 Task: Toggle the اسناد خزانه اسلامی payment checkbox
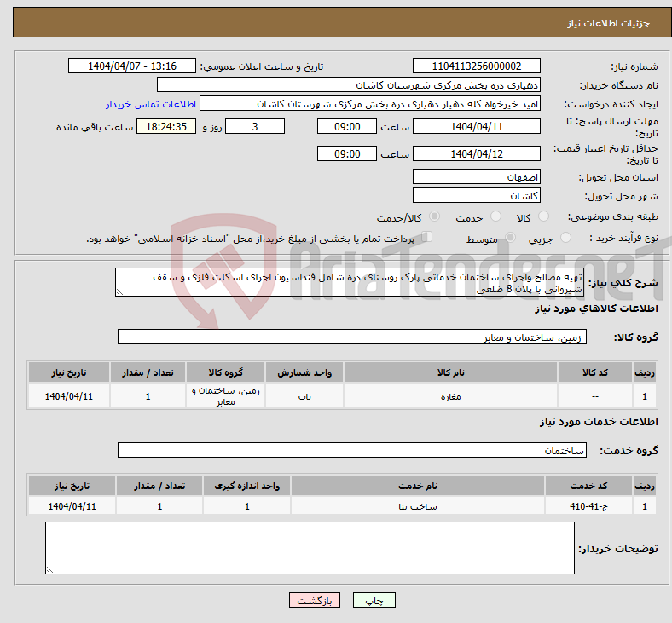pyautogui.click(x=426, y=237)
